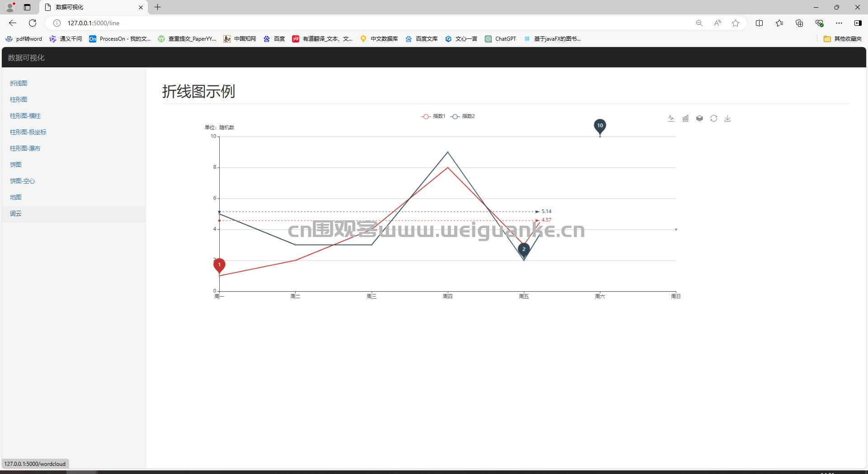Open 柱形图-极坐标 sidebar link
Viewport: 868px width, 474px height.
28,132
